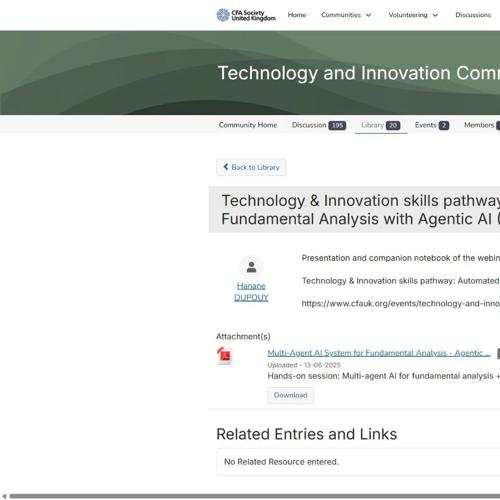Download the attached presentation file
The image size is (500, 500).
(290, 395)
